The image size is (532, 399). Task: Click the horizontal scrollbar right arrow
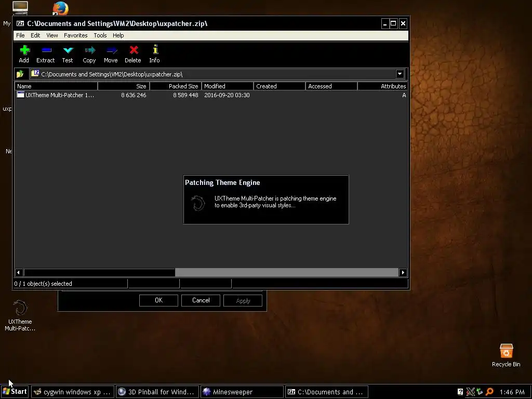pos(403,272)
